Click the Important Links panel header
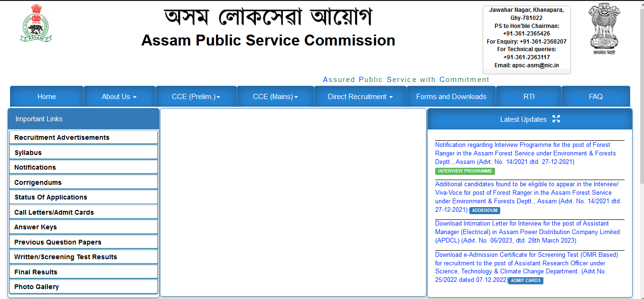Image resolution: width=644 pixels, height=299 pixels. (84, 119)
